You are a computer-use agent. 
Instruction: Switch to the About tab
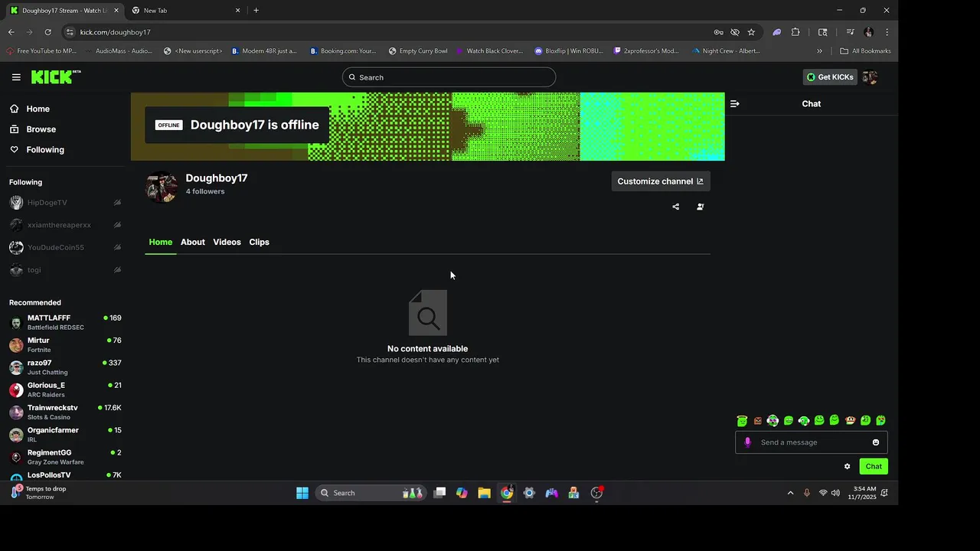click(193, 242)
